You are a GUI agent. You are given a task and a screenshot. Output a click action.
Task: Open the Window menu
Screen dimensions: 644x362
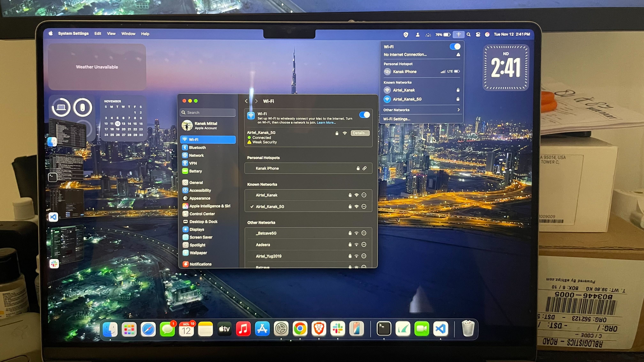click(x=128, y=34)
